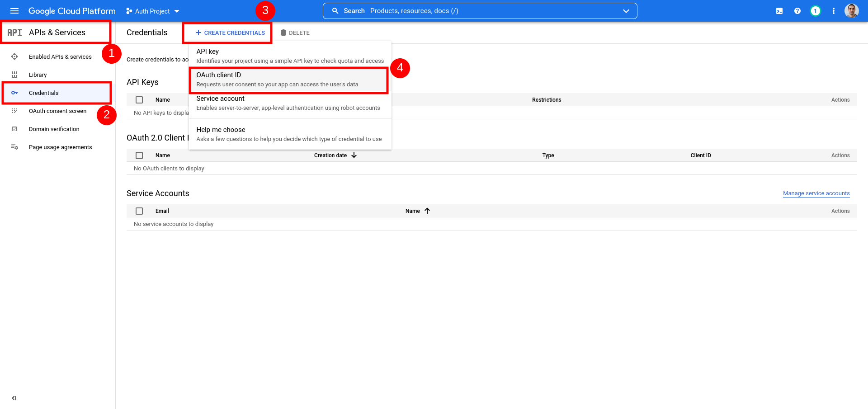Open Page usage agreements

click(x=61, y=147)
